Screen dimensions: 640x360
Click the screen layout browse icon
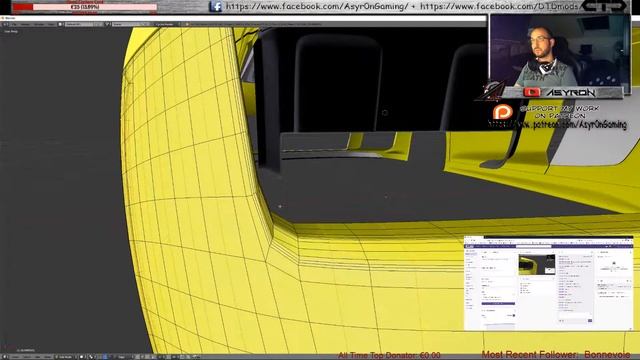point(60,24)
